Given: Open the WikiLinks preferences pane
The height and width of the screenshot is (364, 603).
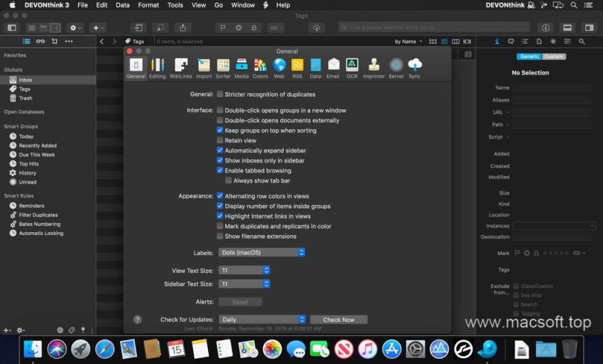Looking at the screenshot, I should (181, 68).
